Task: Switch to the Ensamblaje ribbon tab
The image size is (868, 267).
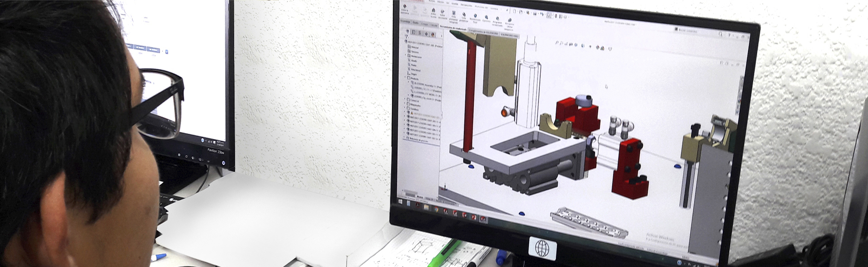Action: point(405,21)
